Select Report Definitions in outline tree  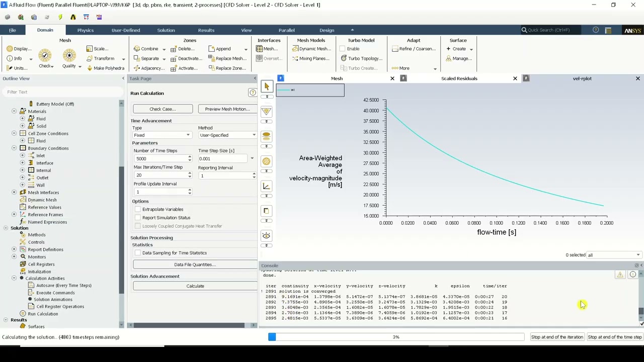[45, 249]
